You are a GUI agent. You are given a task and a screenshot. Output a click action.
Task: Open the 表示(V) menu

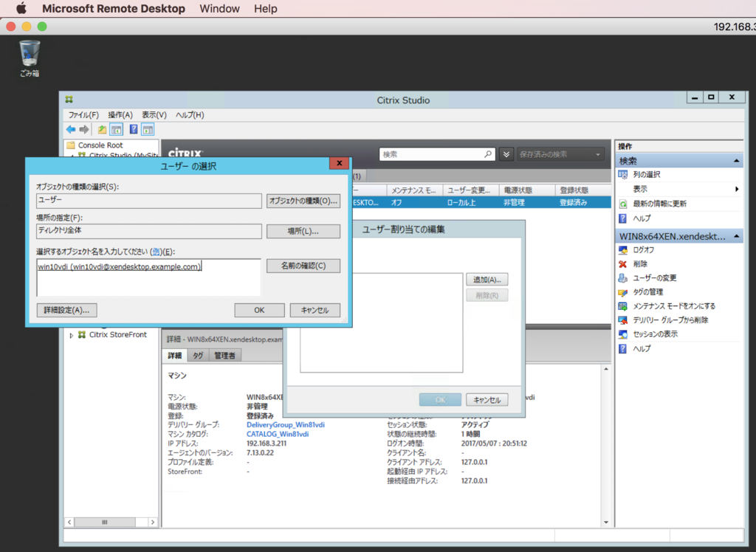[154, 114]
